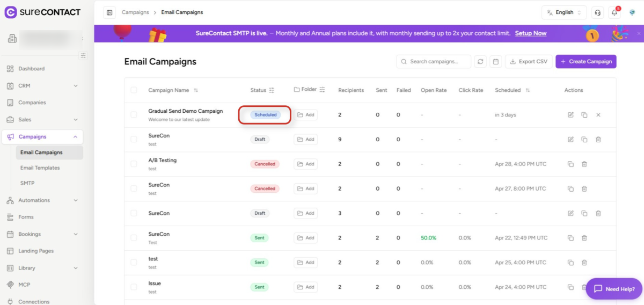Click the SureContact logo

tap(42, 12)
